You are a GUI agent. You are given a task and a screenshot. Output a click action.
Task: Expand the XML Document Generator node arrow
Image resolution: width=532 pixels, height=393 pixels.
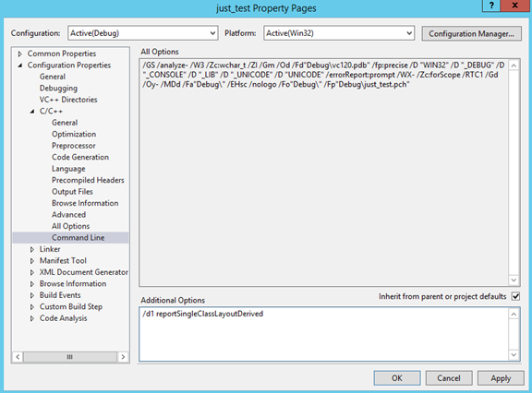[32, 272]
